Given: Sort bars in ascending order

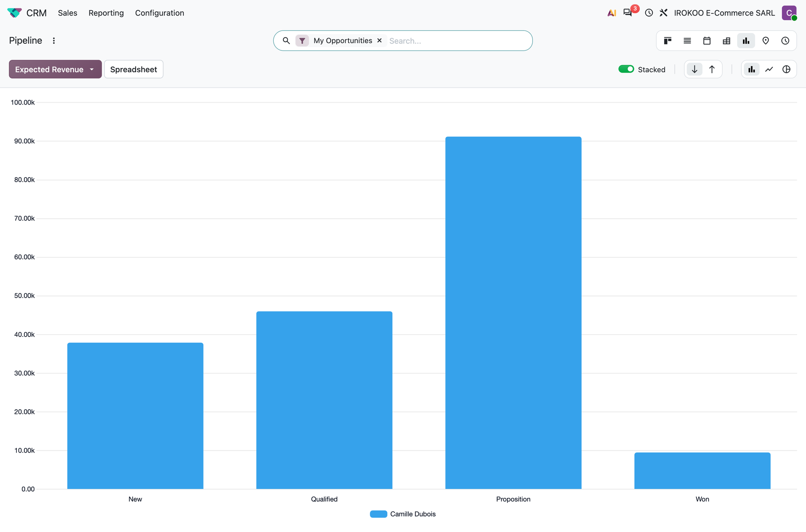Looking at the screenshot, I should 712,69.
